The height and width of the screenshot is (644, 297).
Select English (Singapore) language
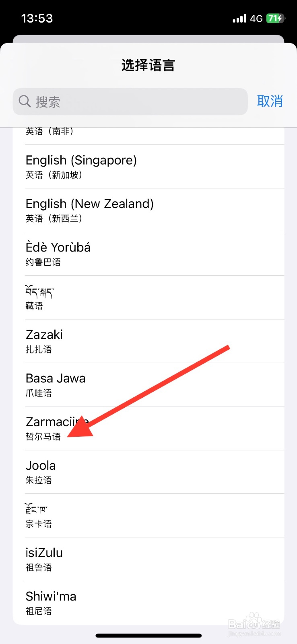click(148, 167)
